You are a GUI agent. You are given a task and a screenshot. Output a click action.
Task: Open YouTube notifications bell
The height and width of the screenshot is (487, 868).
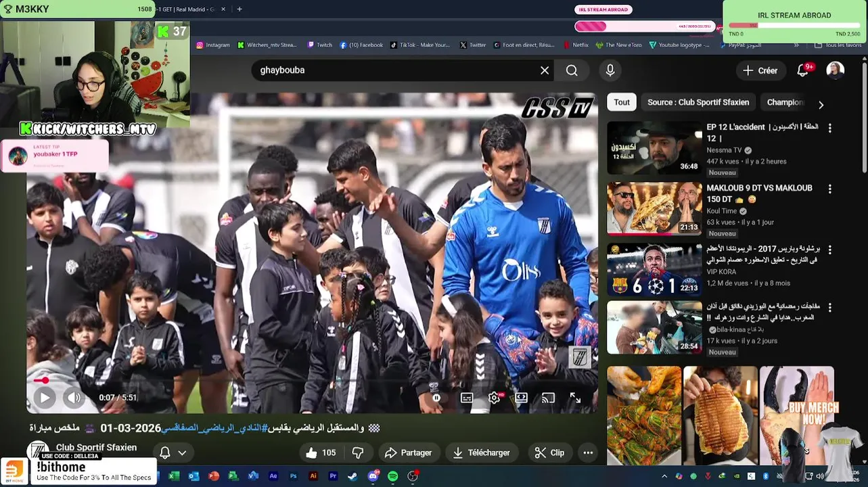tap(803, 70)
